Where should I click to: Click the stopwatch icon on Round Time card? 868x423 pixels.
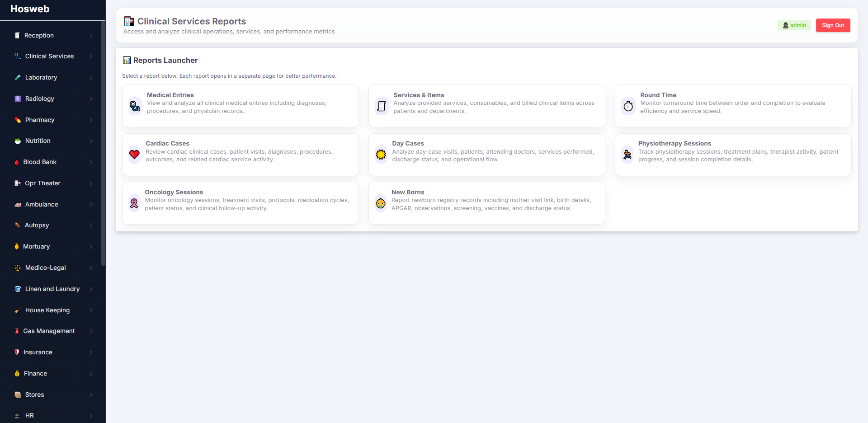[628, 106]
